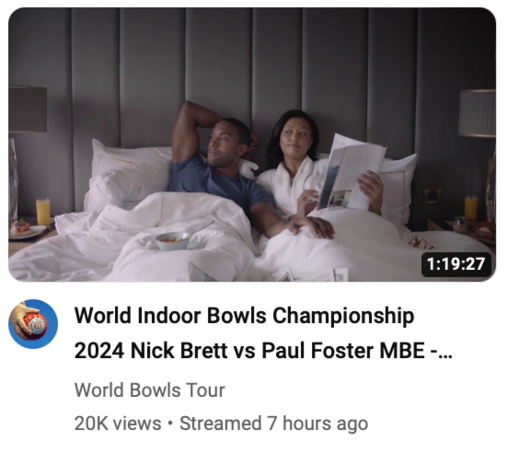
Task: Play the video from its thumbnail
Action: (x=252, y=144)
